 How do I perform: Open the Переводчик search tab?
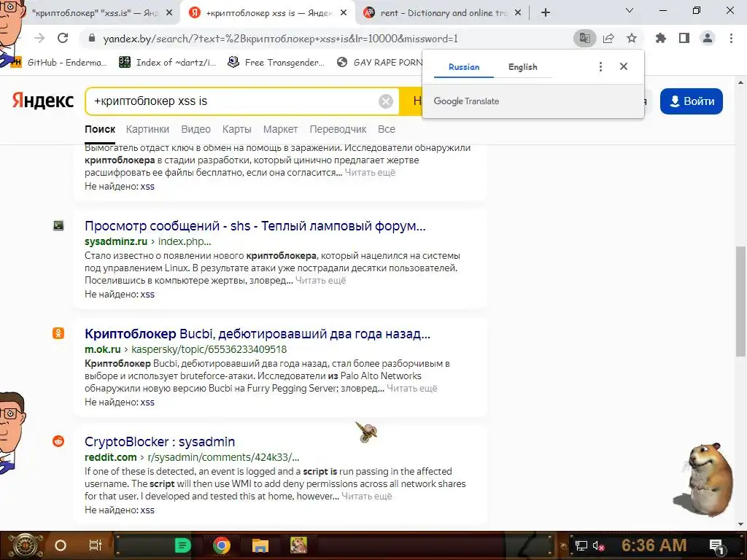click(338, 129)
